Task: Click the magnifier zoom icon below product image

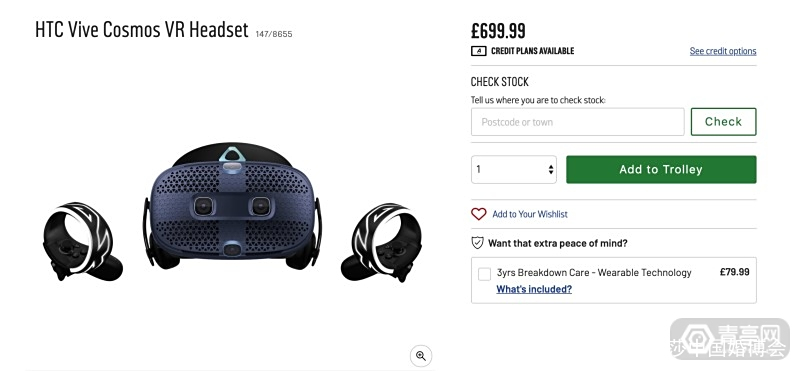Action: click(421, 356)
